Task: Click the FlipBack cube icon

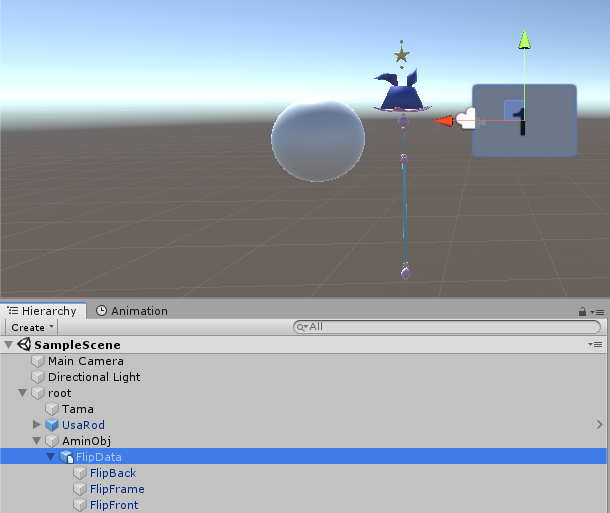Action: (80, 473)
